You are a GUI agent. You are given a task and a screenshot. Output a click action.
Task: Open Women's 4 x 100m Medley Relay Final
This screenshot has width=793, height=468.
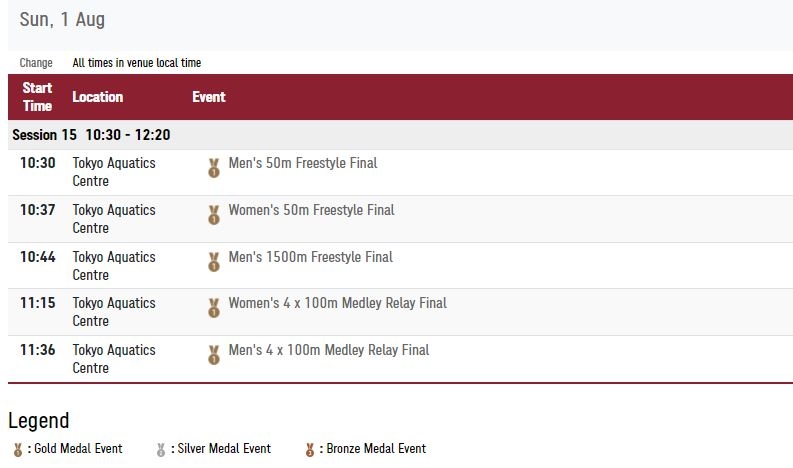338,303
